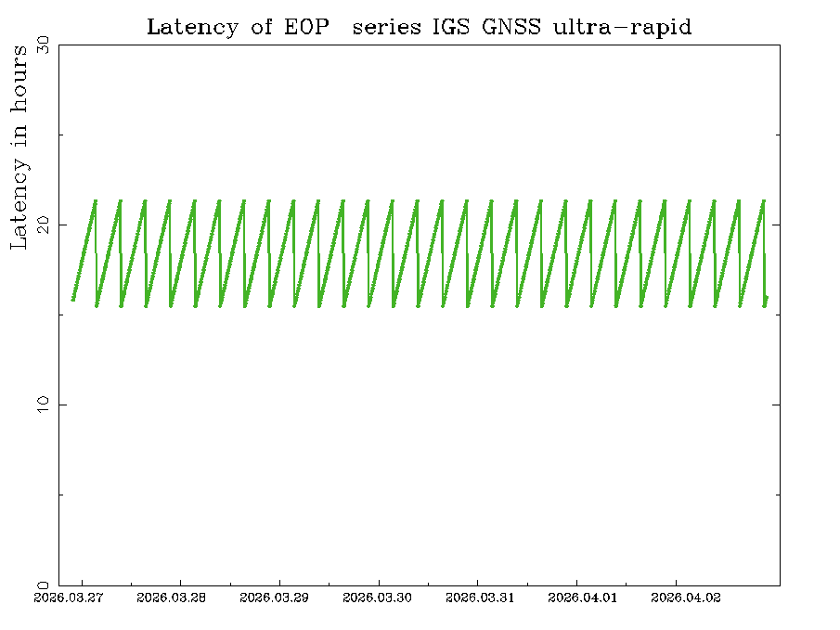Click the 2026.03.30 date label
This screenshot has width=840, height=630.
pos(377,598)
